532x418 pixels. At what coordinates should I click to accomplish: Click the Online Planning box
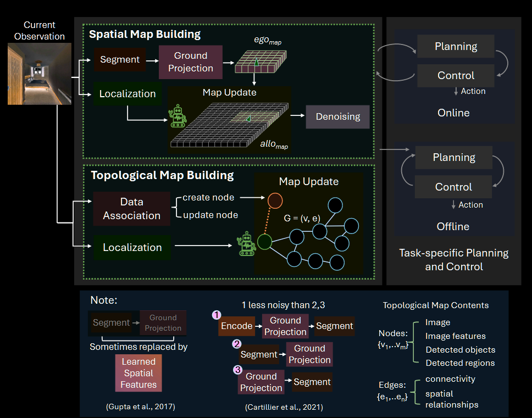pos(456,46)
